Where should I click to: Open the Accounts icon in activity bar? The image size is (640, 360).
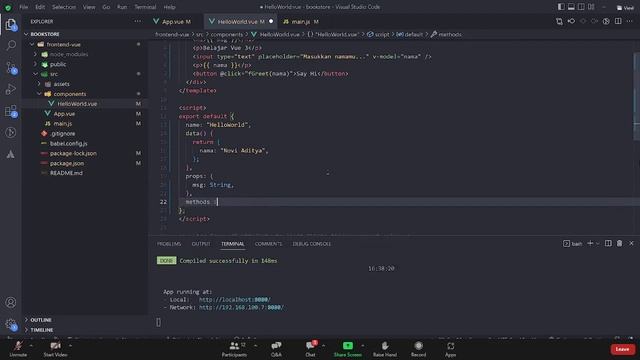(11, 302)
